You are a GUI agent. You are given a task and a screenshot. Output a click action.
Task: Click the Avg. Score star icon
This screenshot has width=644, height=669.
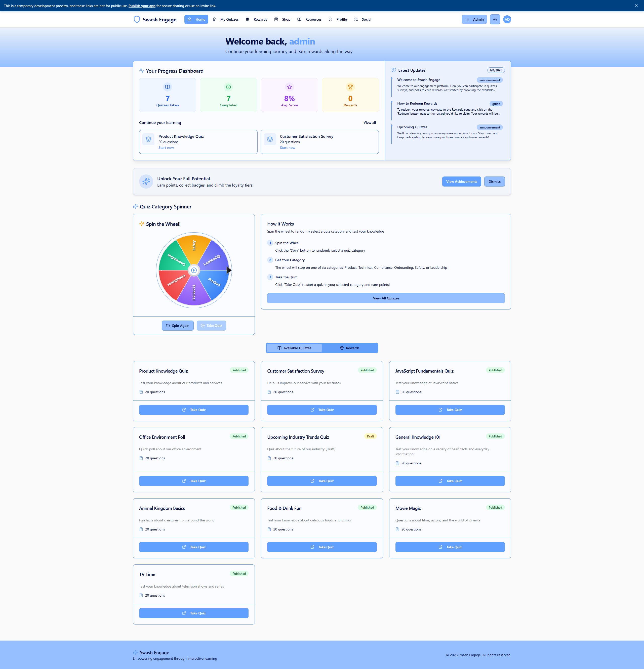point(290,87)
